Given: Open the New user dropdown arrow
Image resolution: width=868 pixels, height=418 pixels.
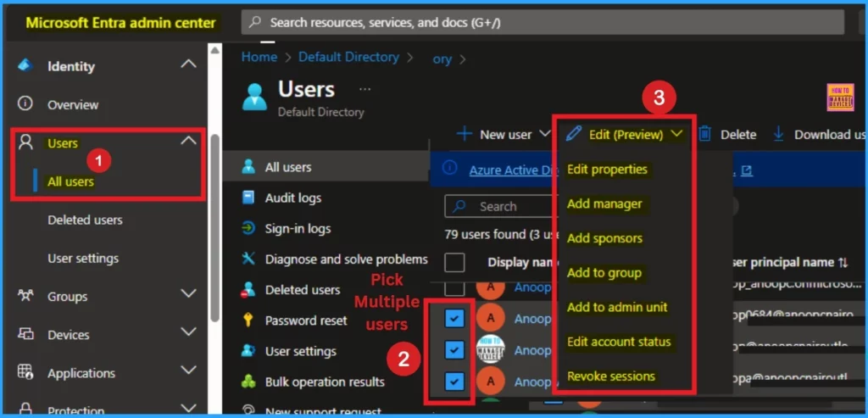Looking at the screenshot, I should (544, 134).
